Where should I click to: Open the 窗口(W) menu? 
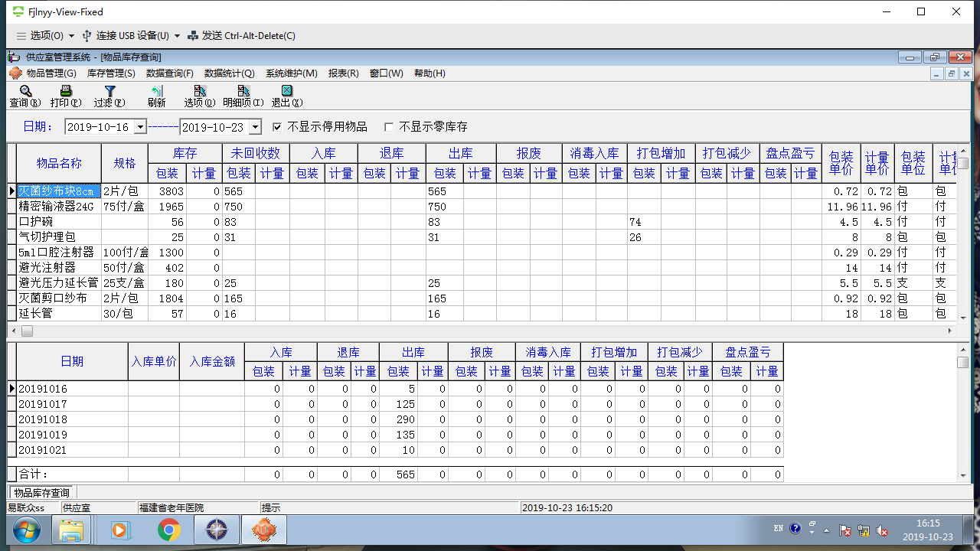pyautogui.click(x=387, y=73)
